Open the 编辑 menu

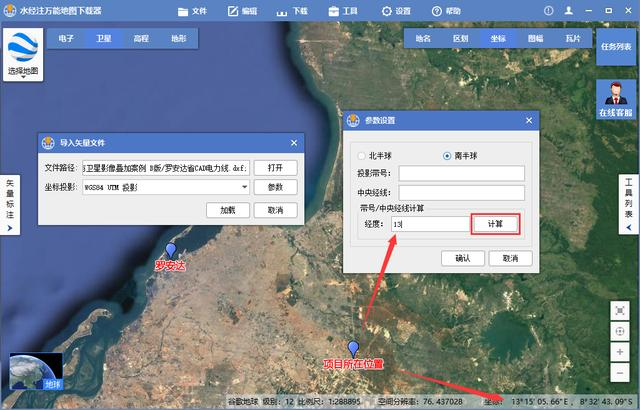point(242,11)
